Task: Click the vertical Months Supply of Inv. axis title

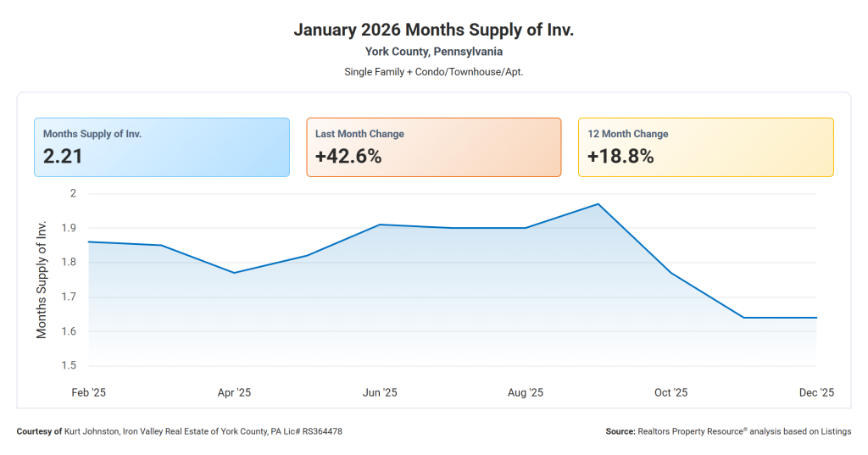Action: (x=42, y=279)
